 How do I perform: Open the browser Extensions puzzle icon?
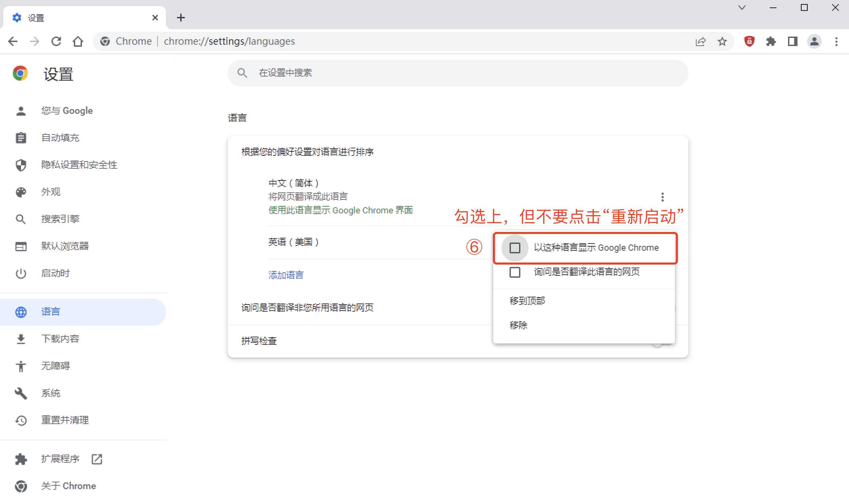click(x=771, y=41)
